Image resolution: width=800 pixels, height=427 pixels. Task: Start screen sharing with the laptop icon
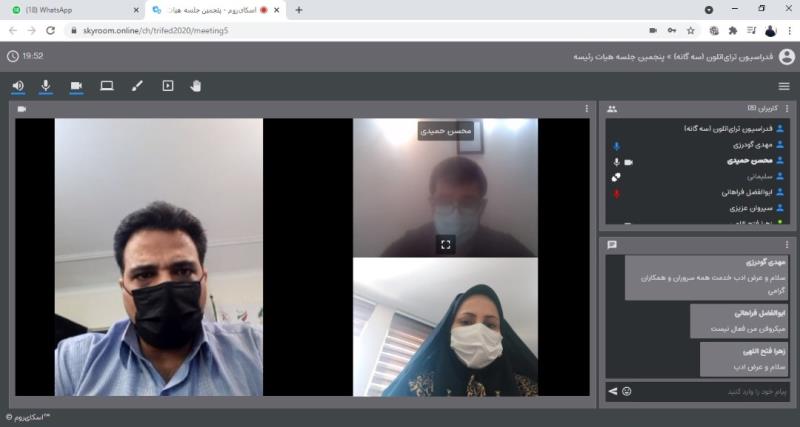(x=107, y=86)
